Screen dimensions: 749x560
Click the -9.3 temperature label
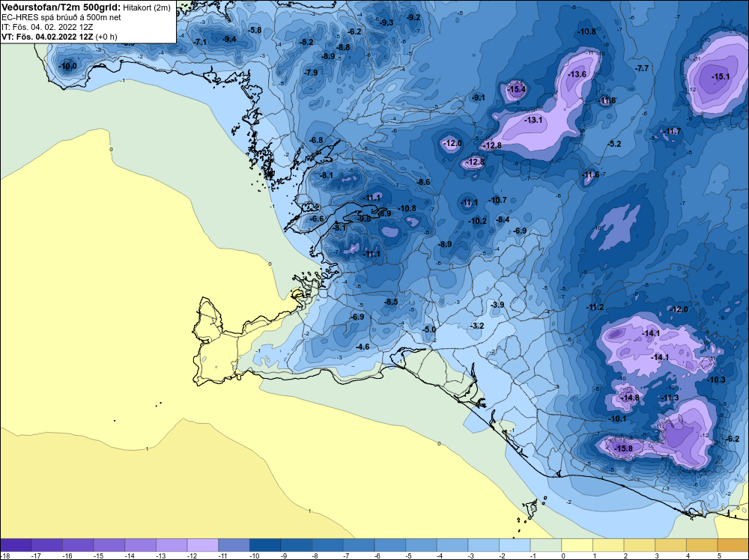pos(386,22)
